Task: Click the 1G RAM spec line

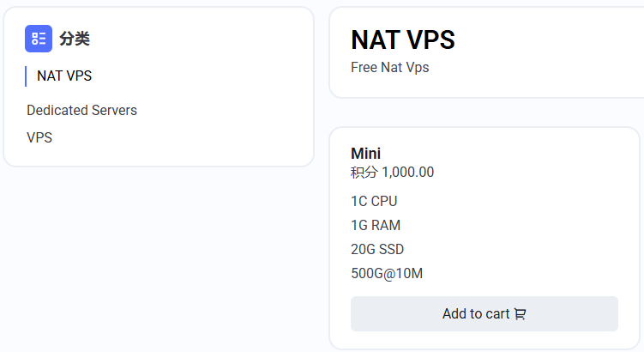Action: click(376, 225)
